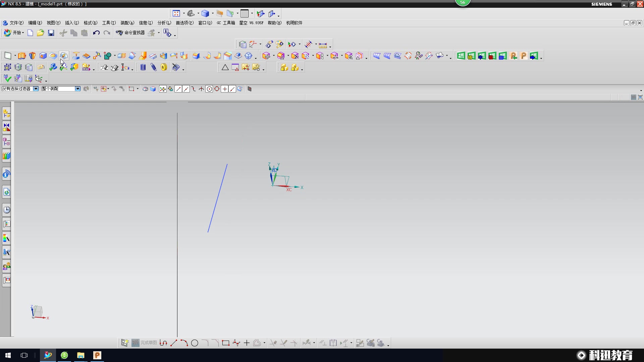Expand the 整个装配 scope dropdown
The width and height of the screenshot is (644, 362).
coord(78,89)
